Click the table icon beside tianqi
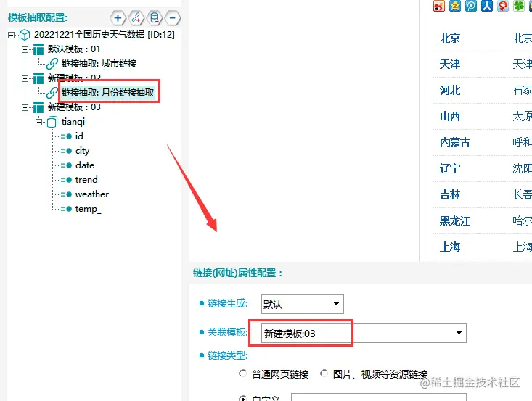532x401 pixels. point(52,122)
